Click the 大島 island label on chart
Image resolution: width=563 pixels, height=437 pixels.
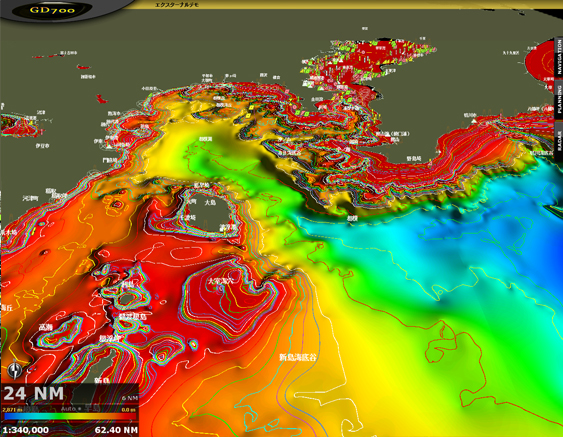pyautogui.click(x=210, y=202)
